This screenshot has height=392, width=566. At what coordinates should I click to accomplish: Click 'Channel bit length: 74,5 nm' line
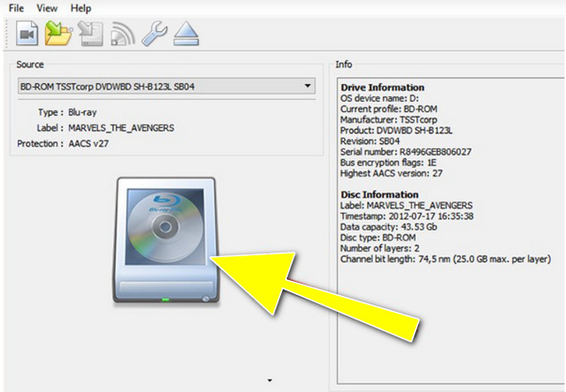445,259
